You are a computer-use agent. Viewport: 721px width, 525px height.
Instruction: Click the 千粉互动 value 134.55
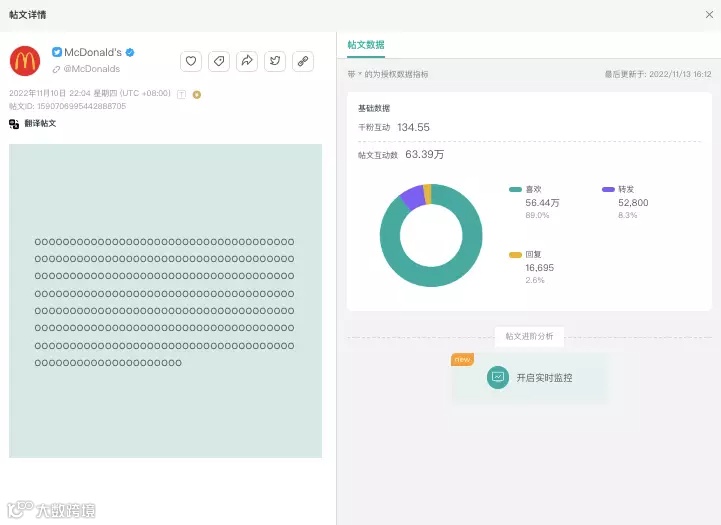[413, 127]
